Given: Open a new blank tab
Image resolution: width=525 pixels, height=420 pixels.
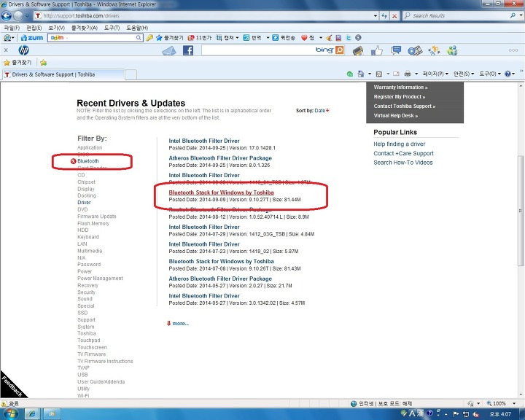Looking at the screenshot, I should (x=131, y=74).
